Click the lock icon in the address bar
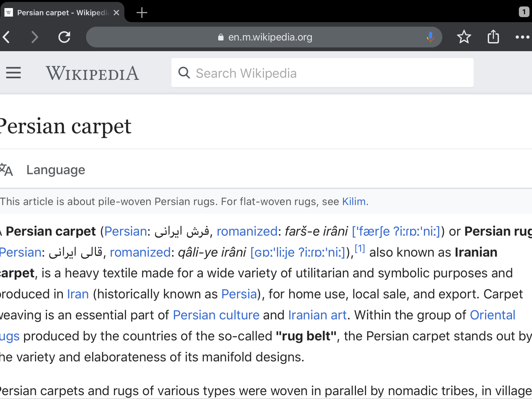The width and height of the screenshot is (532, 399). 221,37
